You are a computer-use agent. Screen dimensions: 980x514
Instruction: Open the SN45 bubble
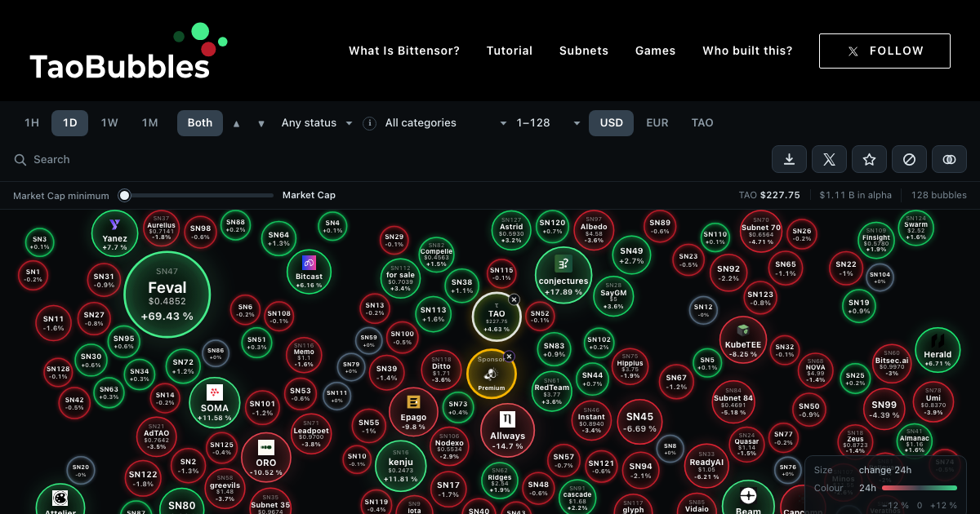point(639,422)
